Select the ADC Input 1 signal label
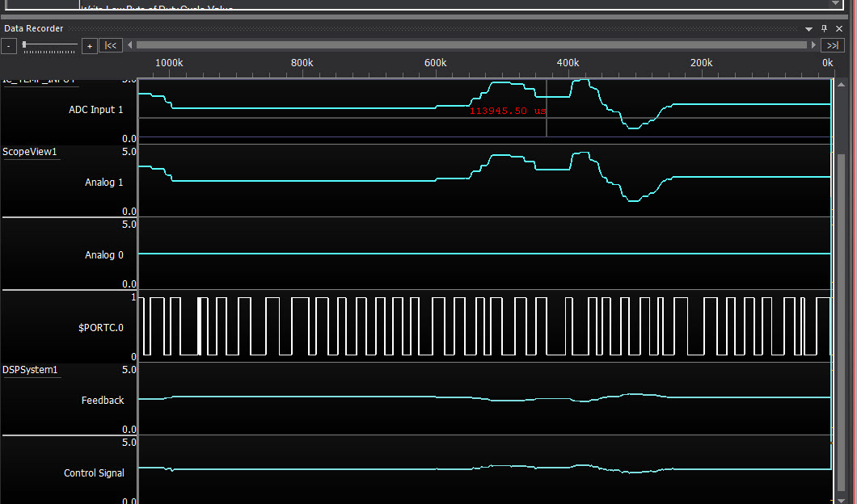 point(95,110)
